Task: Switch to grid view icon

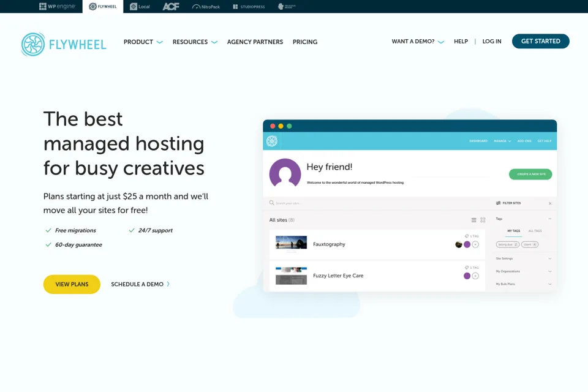Action: pyautogui.click(x=483, y=221)
